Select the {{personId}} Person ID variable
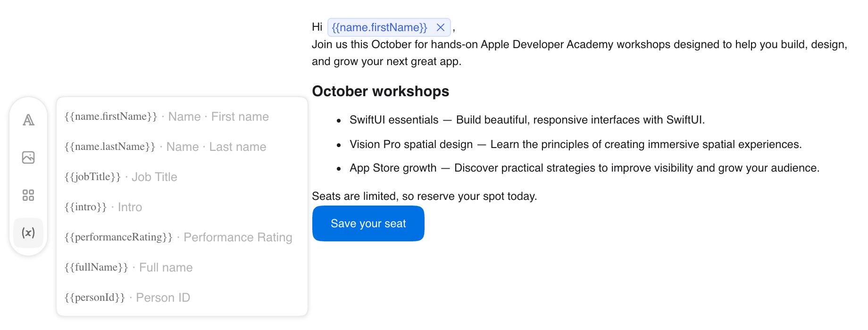868x330 pixels. pyautogui.click(x=182, y=297)
